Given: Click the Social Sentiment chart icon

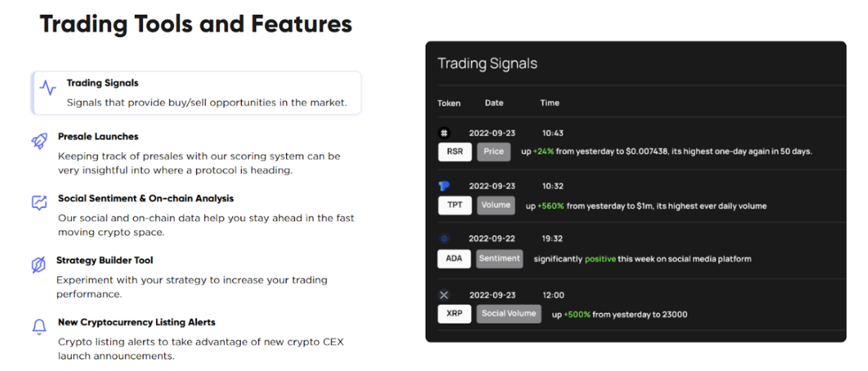Looking at the screenshot, I should click(39, 203).
